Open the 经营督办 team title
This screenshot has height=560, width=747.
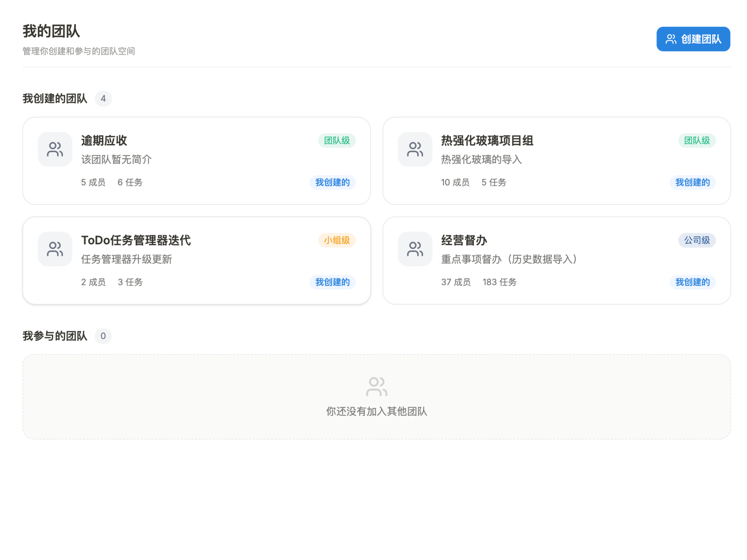tap(464, 240)
